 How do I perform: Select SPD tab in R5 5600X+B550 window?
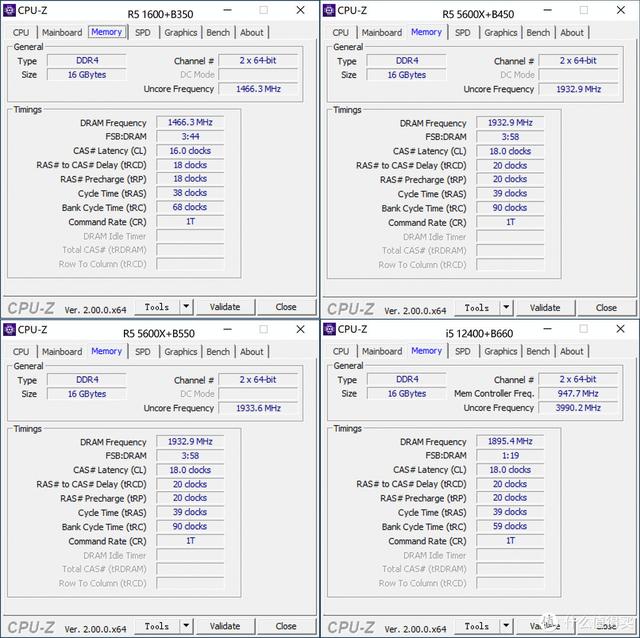point(142,352)
